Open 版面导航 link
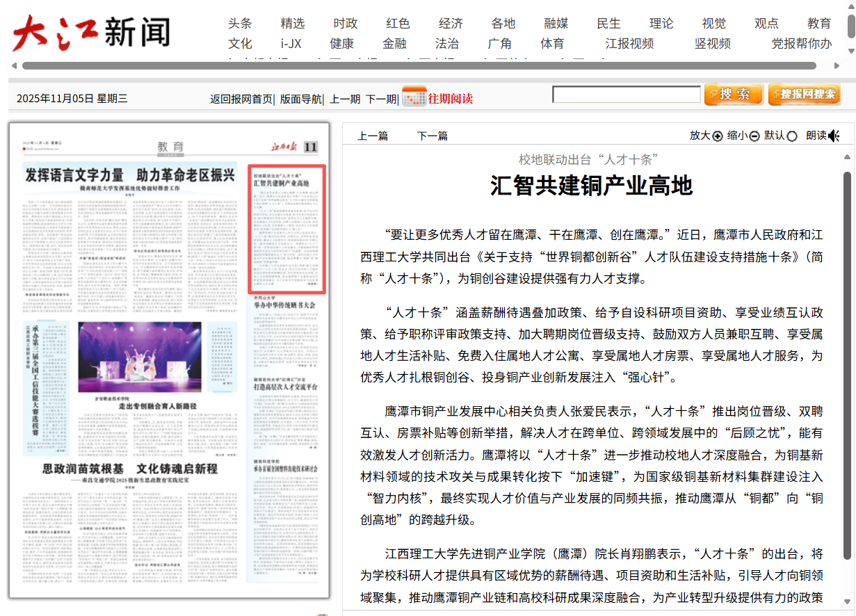Viewport: 856px width, 616px height. pyautogui.click(x=300, y=99)
